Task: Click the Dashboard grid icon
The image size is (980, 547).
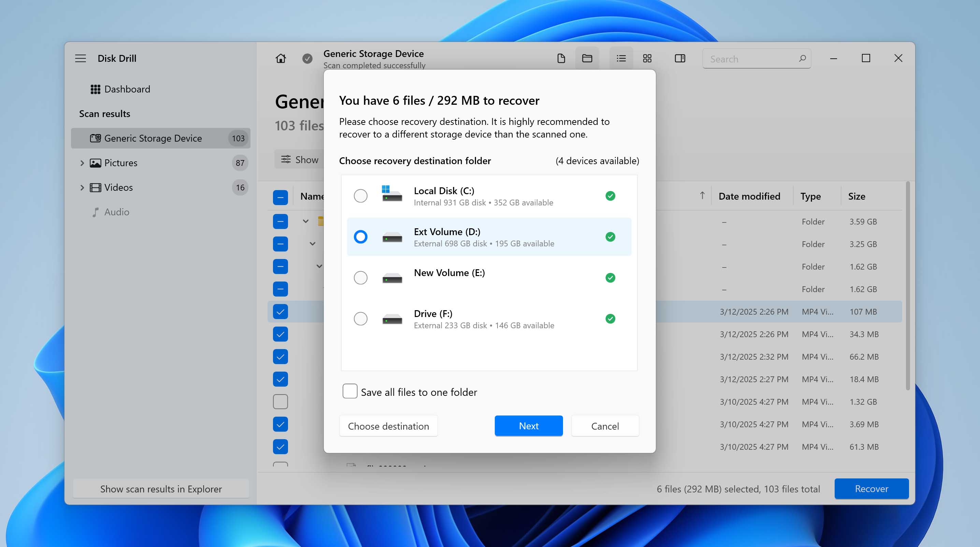Action: click(95, 89)
